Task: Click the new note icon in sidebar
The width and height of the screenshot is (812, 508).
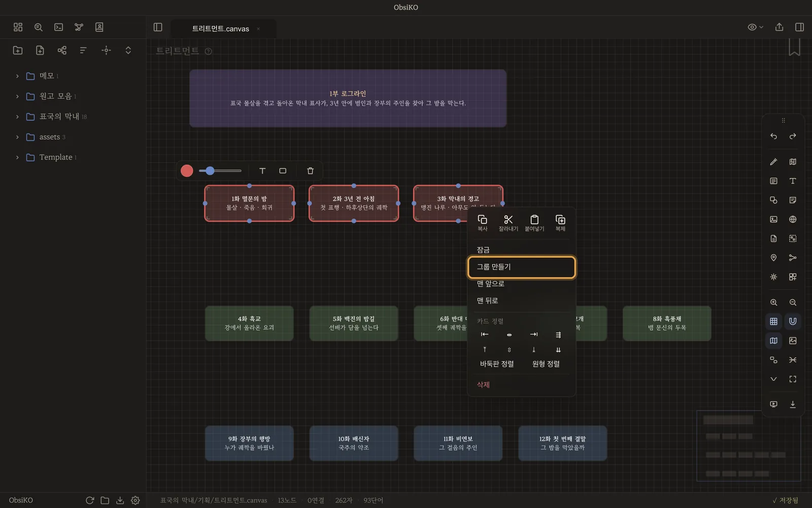Action: click(x=40, y=50)
